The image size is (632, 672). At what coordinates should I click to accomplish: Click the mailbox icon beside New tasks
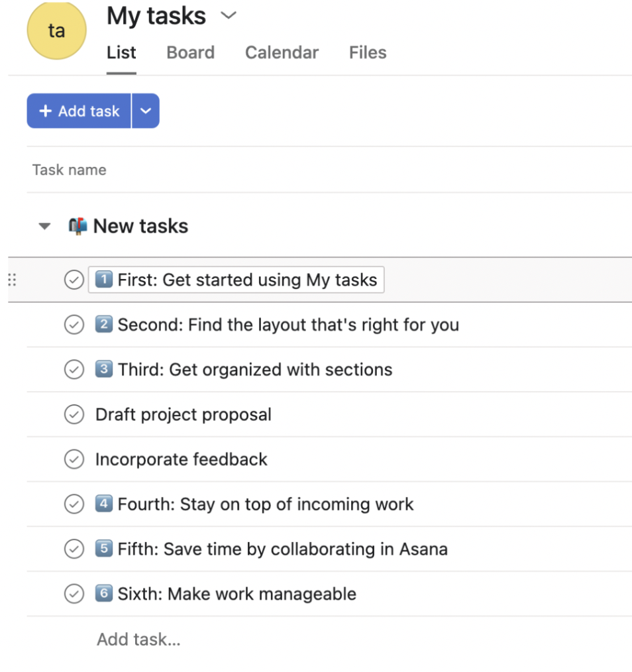(79, 226)
